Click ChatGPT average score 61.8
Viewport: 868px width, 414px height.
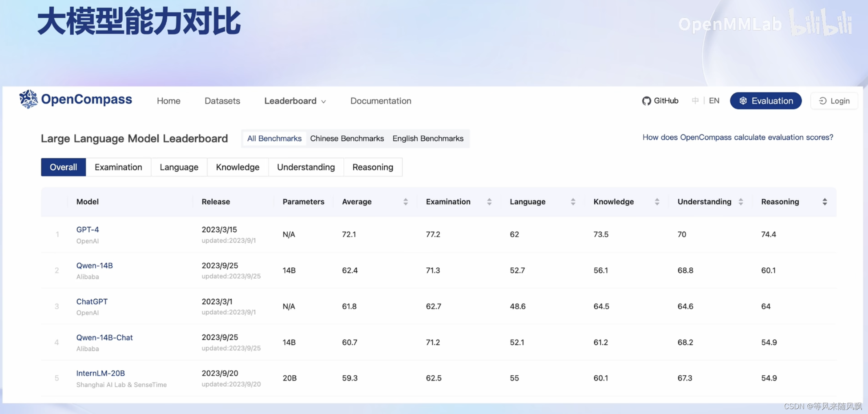click(349, 306)
